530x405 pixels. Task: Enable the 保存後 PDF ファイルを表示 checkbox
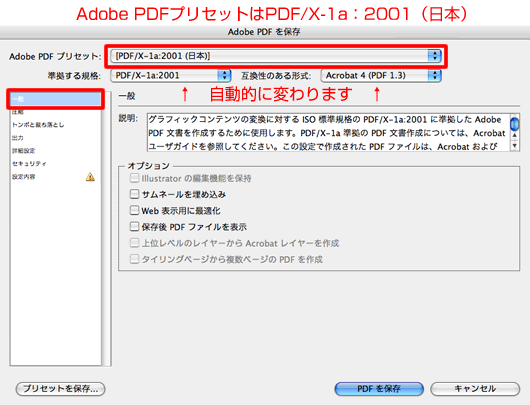pyautogui.click(x=134, y=227)
